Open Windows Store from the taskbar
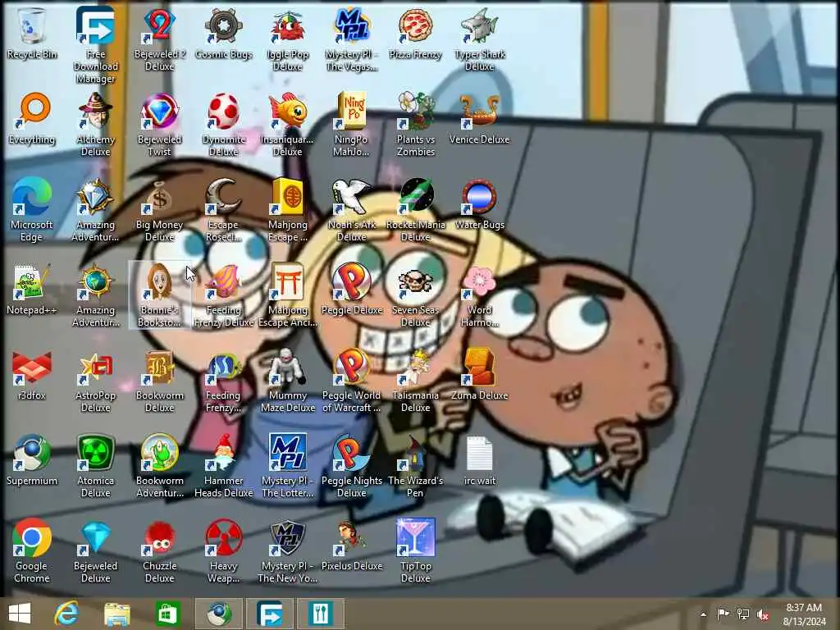This screenshot has height=630, width=840. click(x=167, y=614)
